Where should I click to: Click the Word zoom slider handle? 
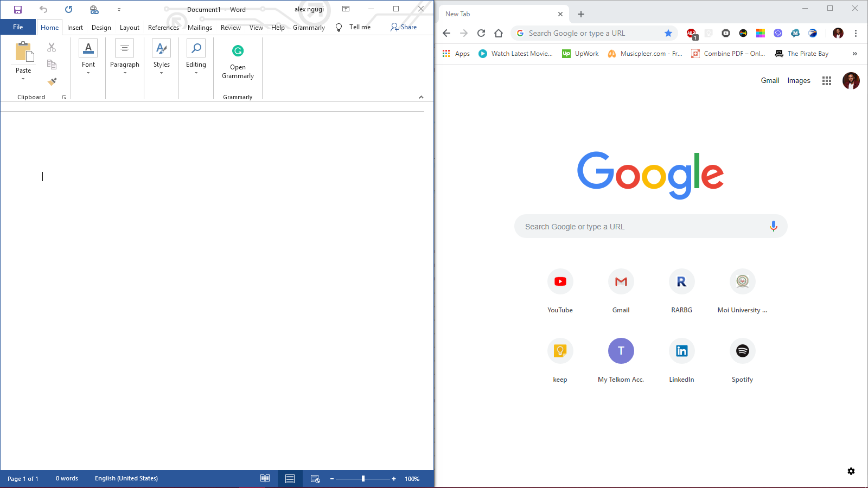tap(363, 479)
